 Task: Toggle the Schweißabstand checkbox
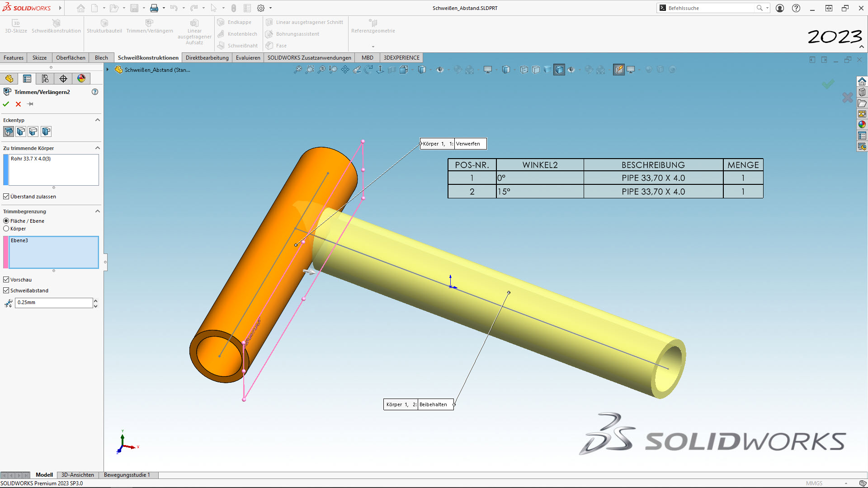6,291
